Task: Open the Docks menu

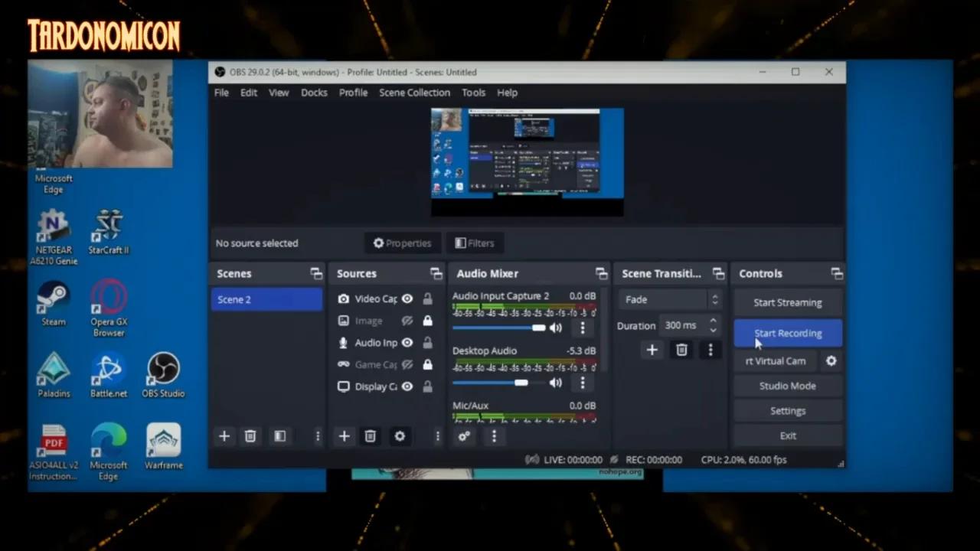Action: pos(314,93)
